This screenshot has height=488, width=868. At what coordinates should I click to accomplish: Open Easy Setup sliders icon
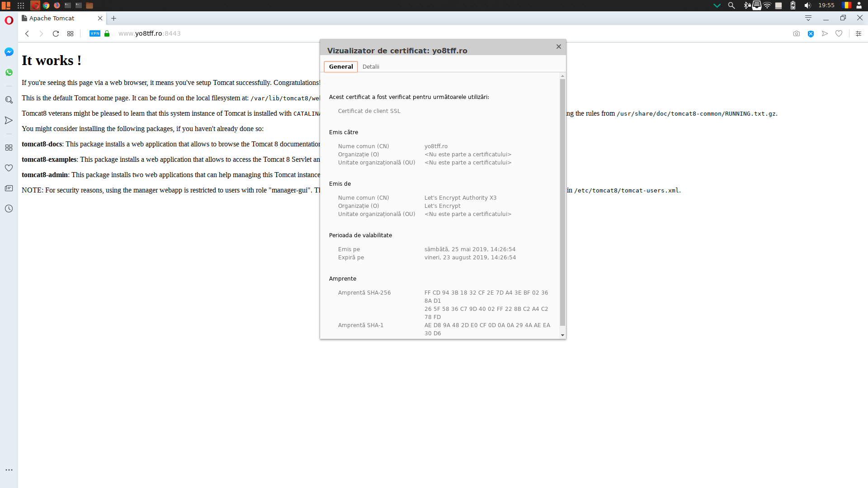coord(859,33)
